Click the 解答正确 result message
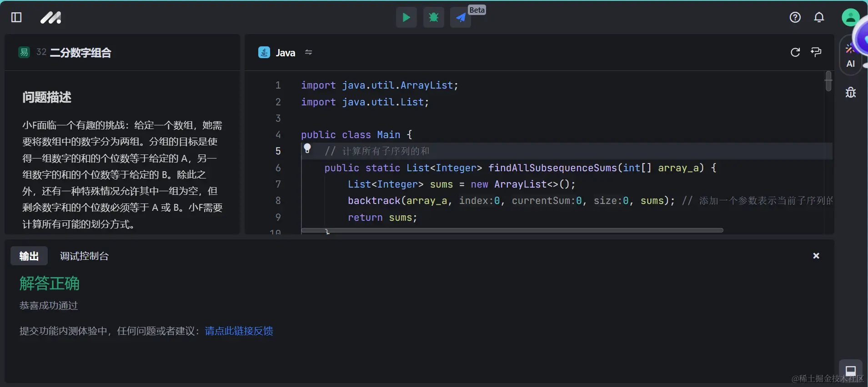This screenshot has height=387, width=868. 50,283
